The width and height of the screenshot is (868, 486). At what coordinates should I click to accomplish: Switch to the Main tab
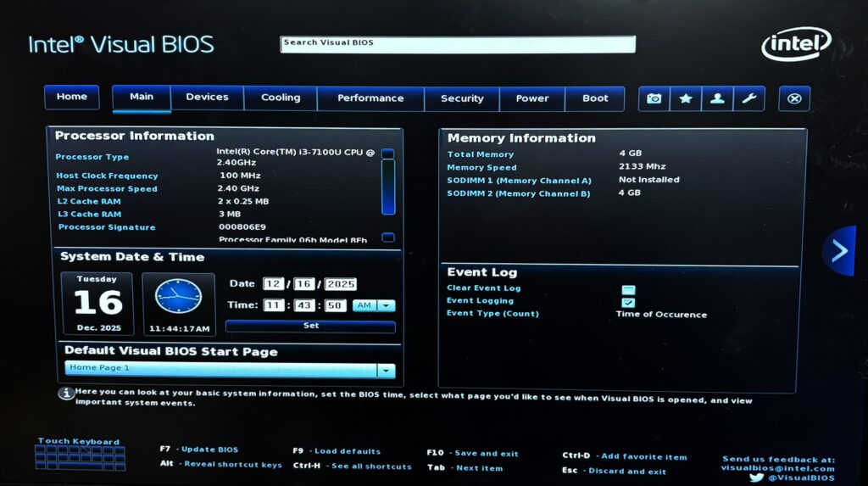click(x=142, y=98)
